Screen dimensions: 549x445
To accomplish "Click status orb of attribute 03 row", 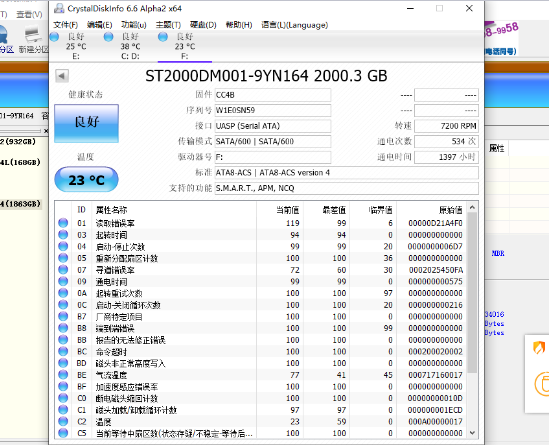I will pyautogui.click(x=63, y=235).
